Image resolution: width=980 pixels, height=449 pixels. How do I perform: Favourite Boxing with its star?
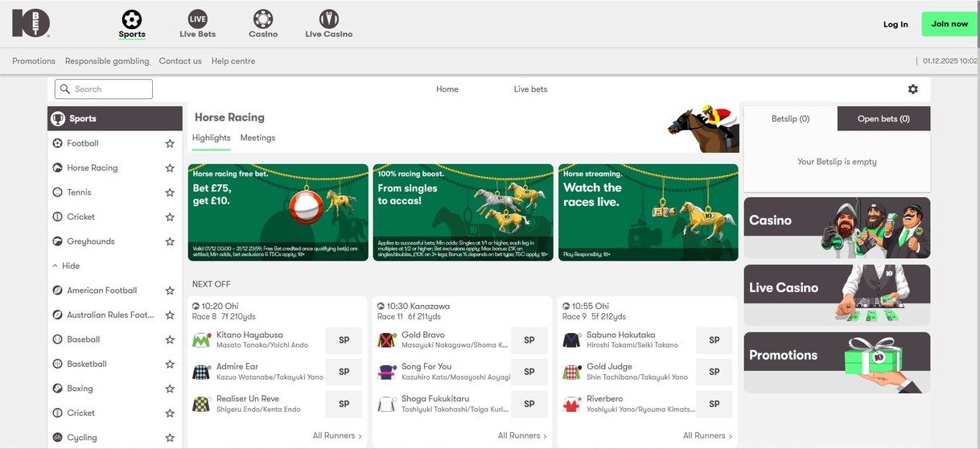tap(170, 389)
